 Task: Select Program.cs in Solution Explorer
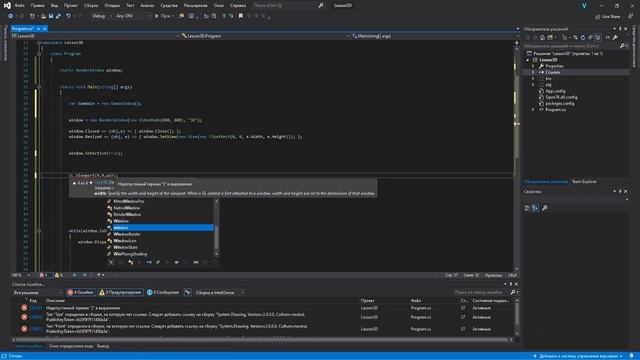(x=556, y=110)
